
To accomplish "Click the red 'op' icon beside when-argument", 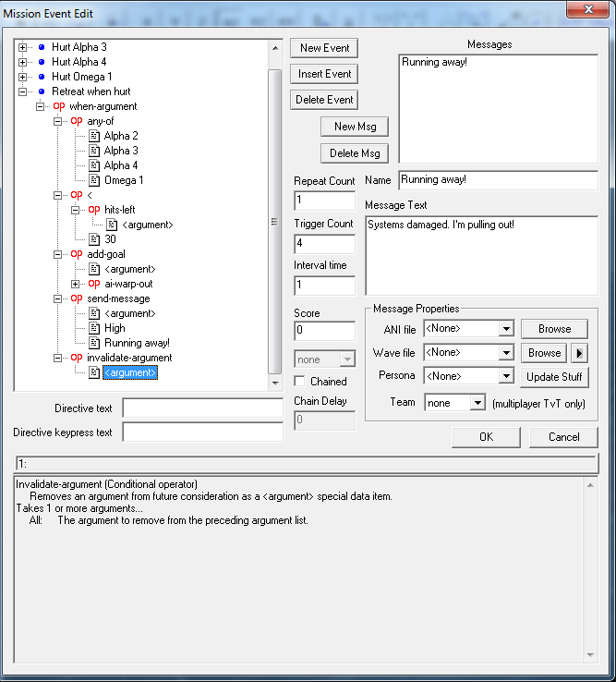I will 59,106.
